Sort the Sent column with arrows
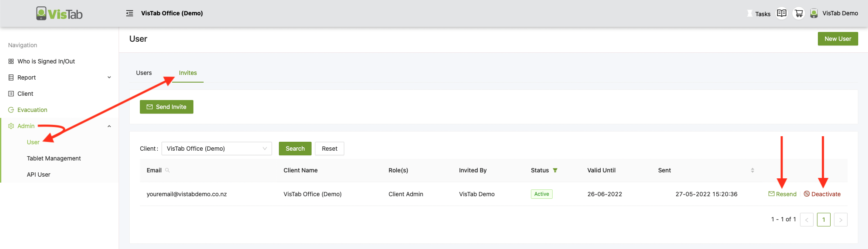The width and height of the screenshot is (868, 249). click(752, 170)
